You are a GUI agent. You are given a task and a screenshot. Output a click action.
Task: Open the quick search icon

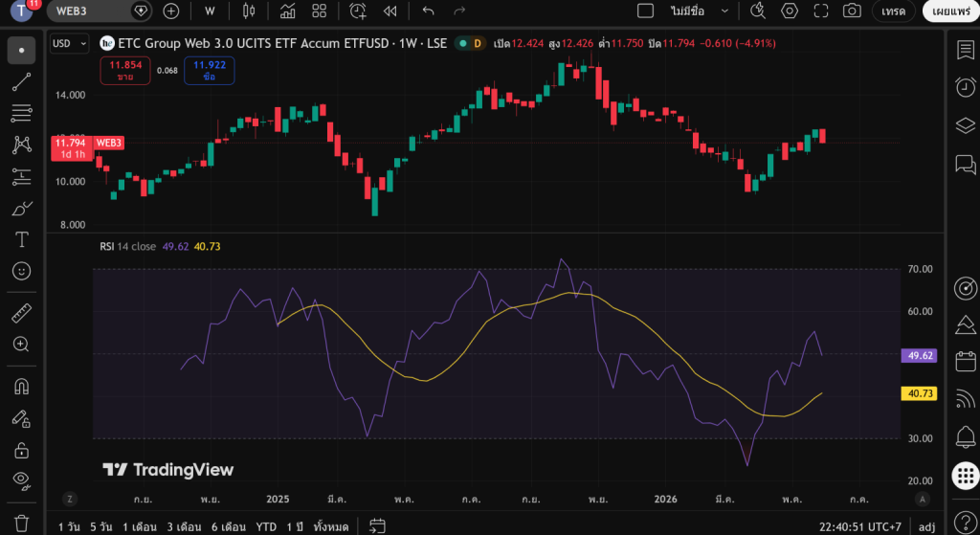758,11
